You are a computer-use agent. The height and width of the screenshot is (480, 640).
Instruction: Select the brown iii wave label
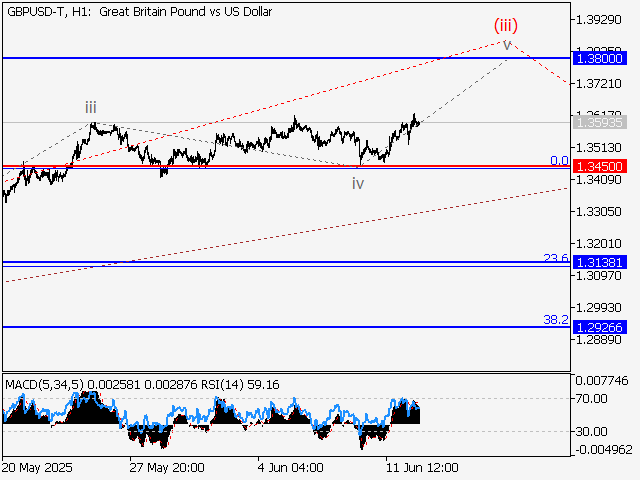(x=91, y=107)
